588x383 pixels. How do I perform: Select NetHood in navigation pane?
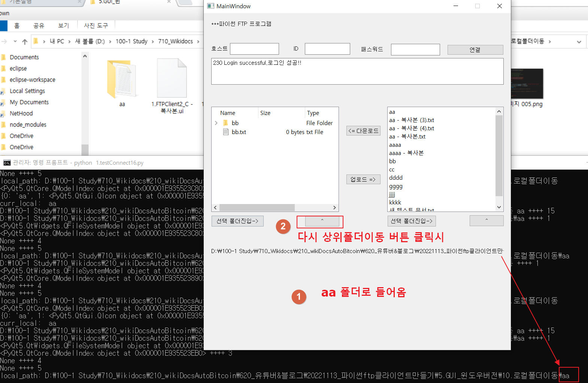(21, 113)
